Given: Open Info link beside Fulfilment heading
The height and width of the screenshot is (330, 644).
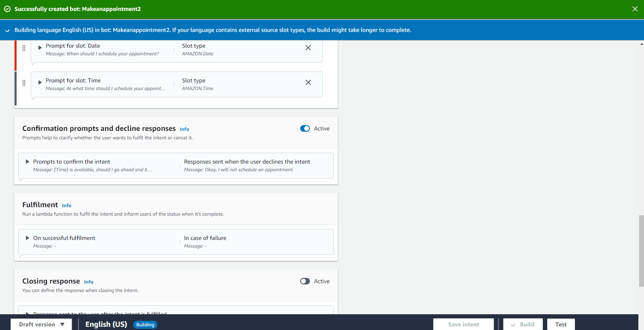Looking at the screenshot, I should coord(67,206).
